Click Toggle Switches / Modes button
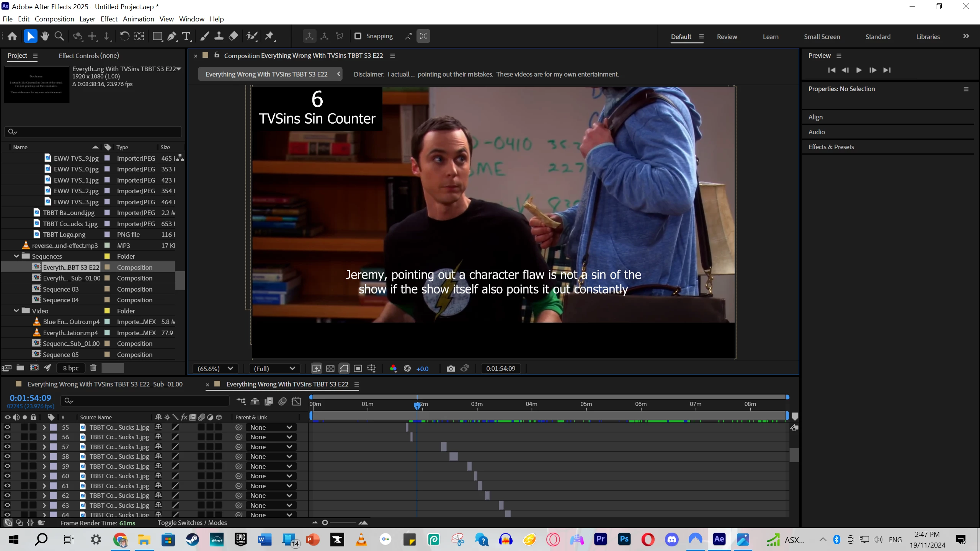This screenshot has height=551, width=980. point(192,523)
